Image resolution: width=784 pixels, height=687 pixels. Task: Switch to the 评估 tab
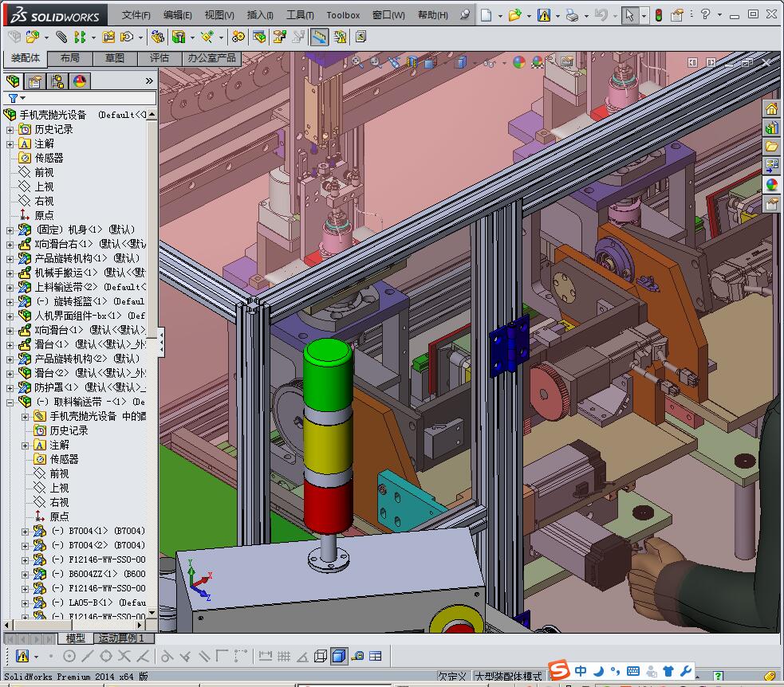160,58
